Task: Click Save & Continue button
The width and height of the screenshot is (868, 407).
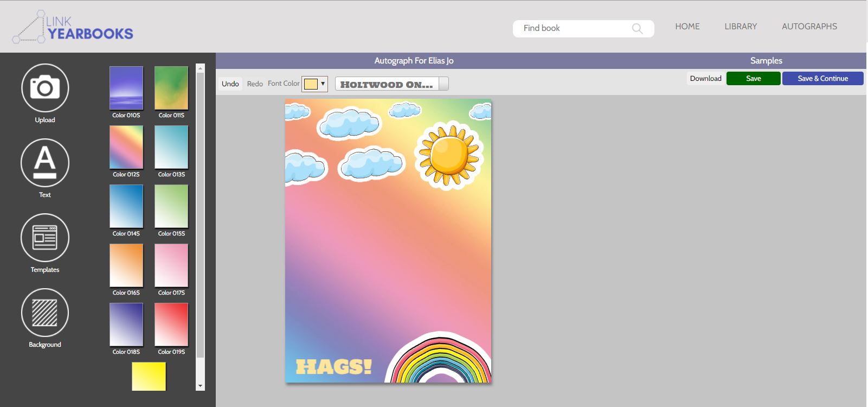Action: point(822,79)
